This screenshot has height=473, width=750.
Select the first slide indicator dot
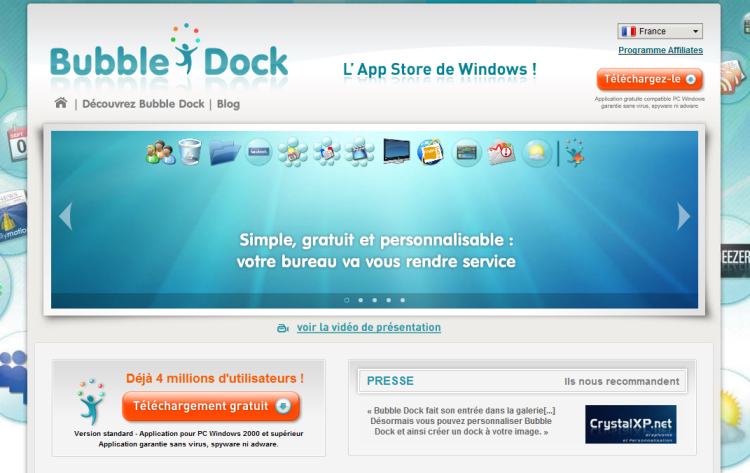[x=346, y=300]
